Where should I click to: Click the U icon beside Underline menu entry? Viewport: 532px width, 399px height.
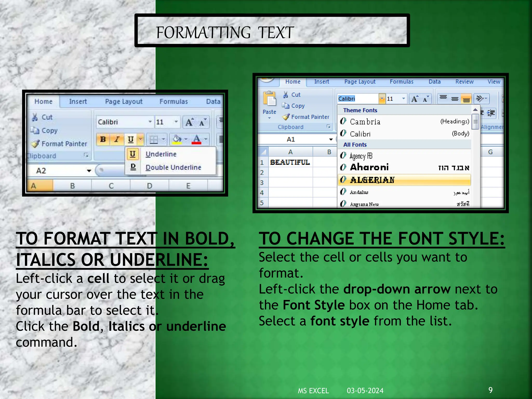point(132,154)
